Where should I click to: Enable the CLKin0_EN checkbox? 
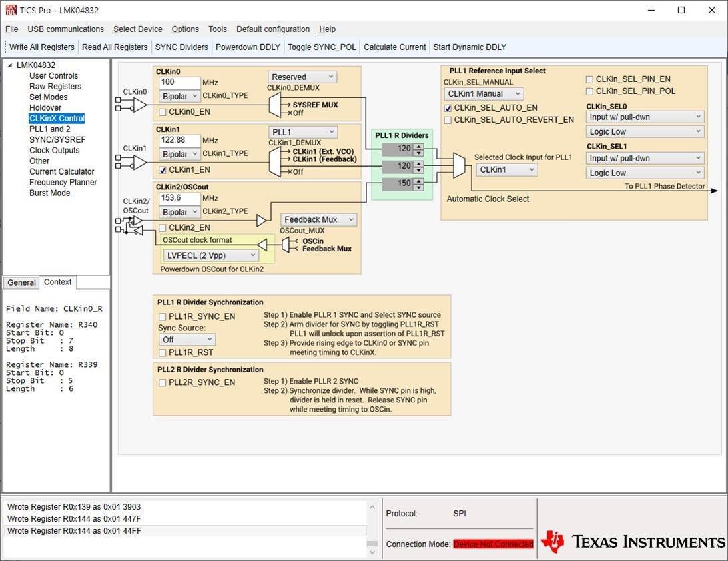(162, 112)
